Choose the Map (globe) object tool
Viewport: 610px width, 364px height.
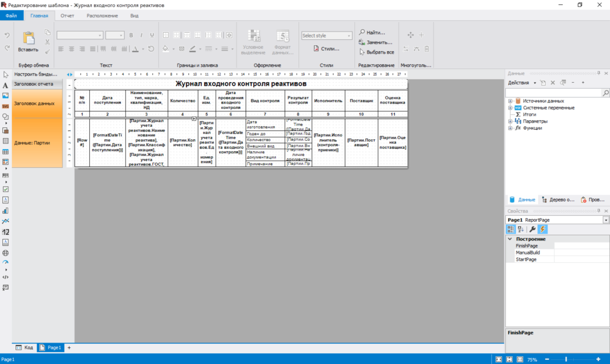5,253
